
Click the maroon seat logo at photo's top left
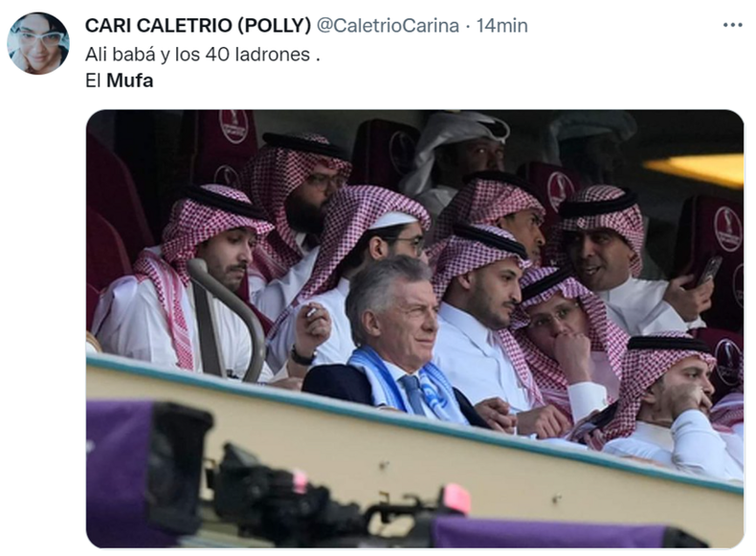pyautogui.click(x=233, y=126)
